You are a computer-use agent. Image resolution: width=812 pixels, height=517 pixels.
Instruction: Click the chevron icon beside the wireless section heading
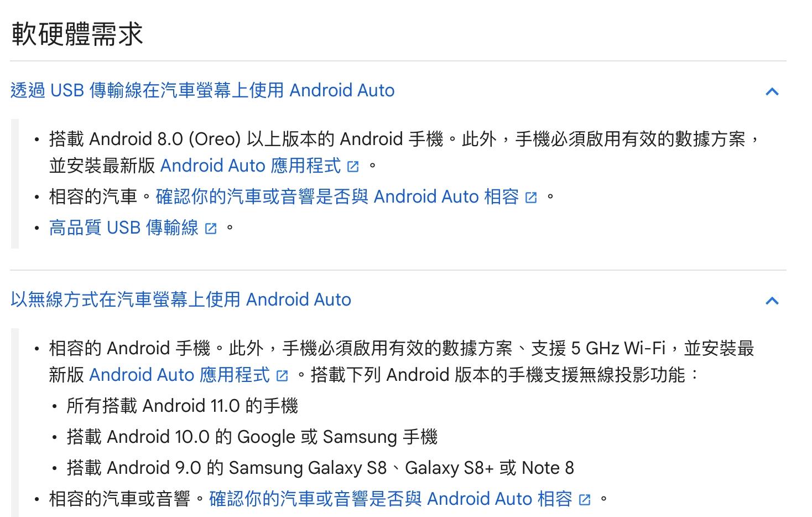click(773, 301)
